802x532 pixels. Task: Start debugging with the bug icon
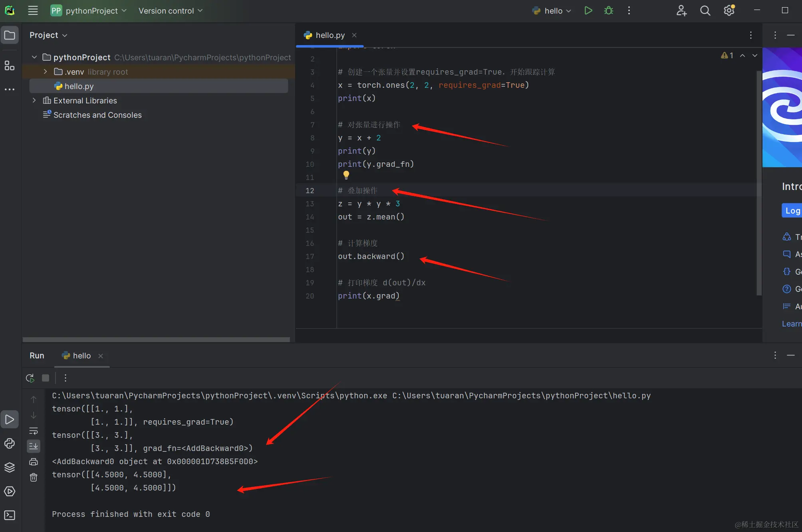click(x=608, y=11)
